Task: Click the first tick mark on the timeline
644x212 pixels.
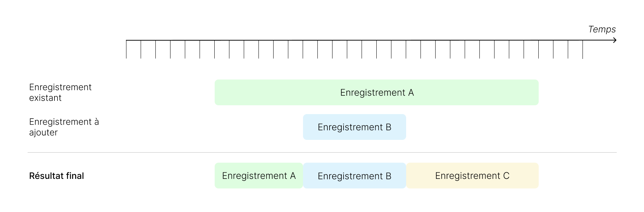Action: [x=126, y=49]
